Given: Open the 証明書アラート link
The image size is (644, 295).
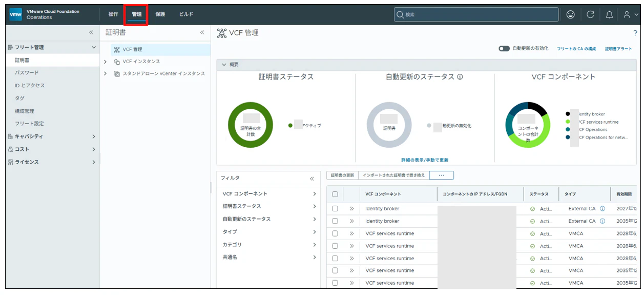Looking at the screenshot, I should click(618, 49).
